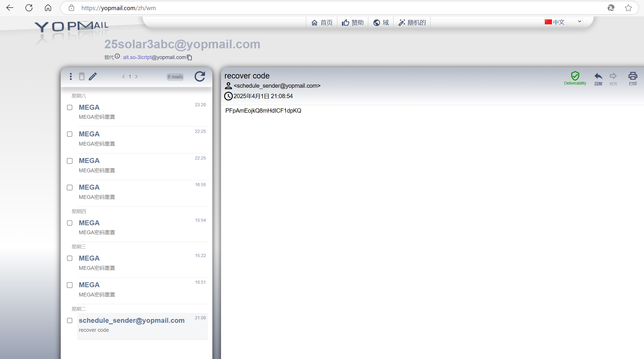Open the 15:54 MEGA密码重置 email
This screenshot has height=359, width=644.
click(142, 227)
